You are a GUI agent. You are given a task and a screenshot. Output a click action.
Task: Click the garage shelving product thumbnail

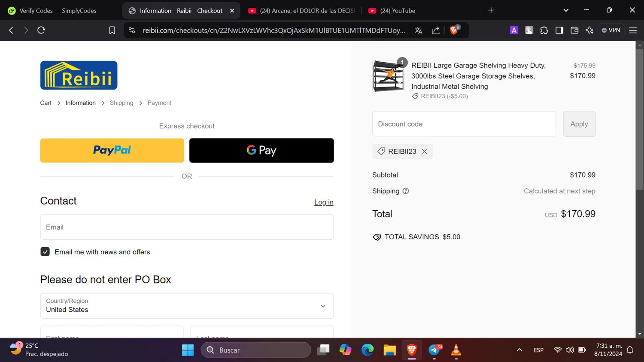389,76
